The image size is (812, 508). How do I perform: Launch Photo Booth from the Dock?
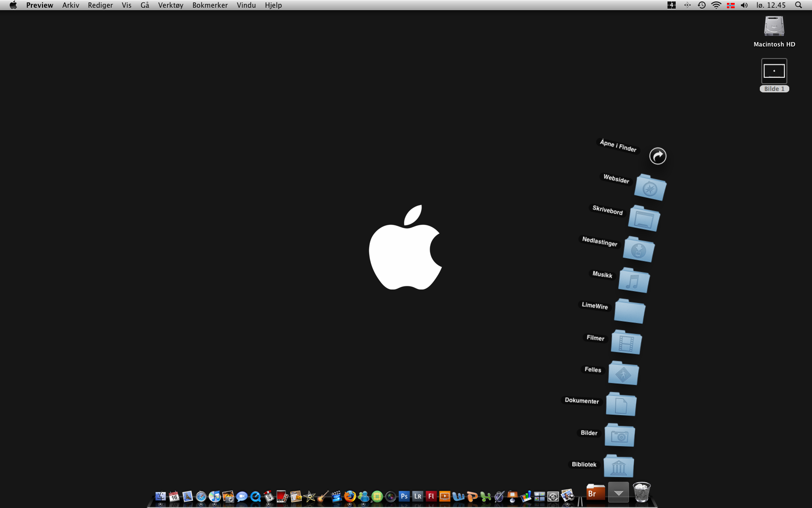[282, 496]
